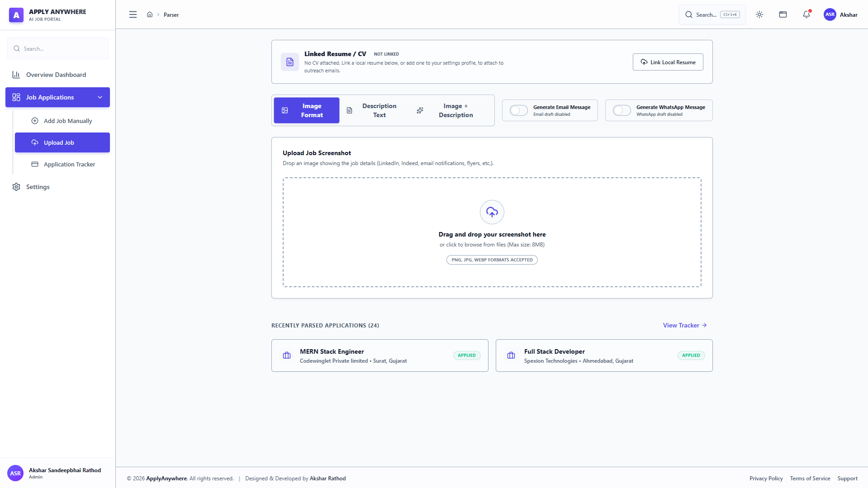Click the Job Applications grid icon
This screenshot has height=488, width=868.
coord(16,97)
